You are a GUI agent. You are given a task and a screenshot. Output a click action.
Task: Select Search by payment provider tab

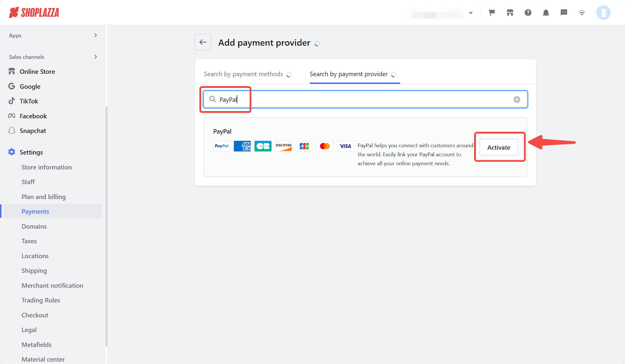point(349,74)
